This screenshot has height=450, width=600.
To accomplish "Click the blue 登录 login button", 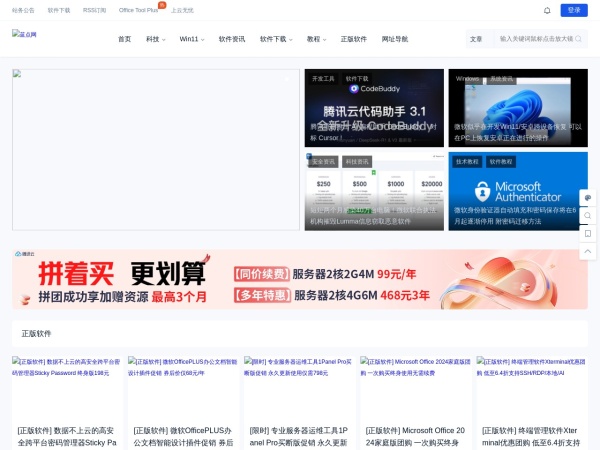I will coord(574,10).
